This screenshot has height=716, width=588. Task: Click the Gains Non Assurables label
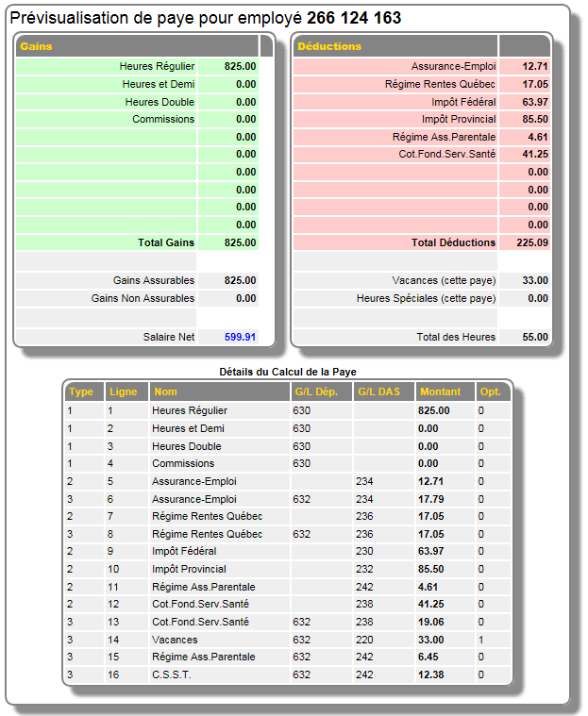tap(143, 298)
